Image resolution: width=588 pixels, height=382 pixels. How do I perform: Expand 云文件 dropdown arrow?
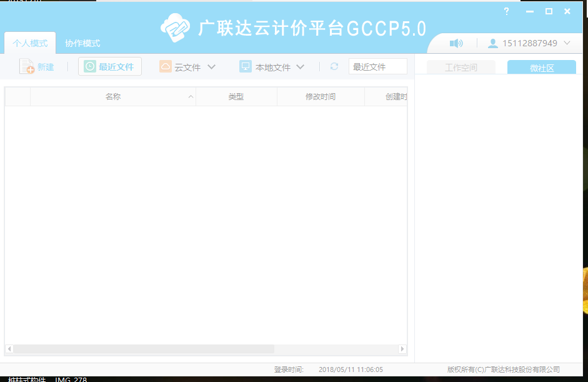click(211, 67)
